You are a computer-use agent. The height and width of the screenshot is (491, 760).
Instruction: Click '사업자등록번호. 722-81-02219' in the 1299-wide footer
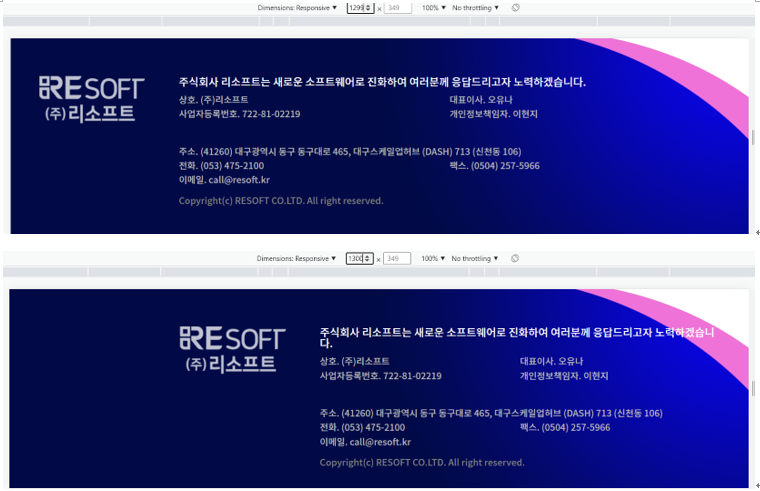click(x=239, y=114)
